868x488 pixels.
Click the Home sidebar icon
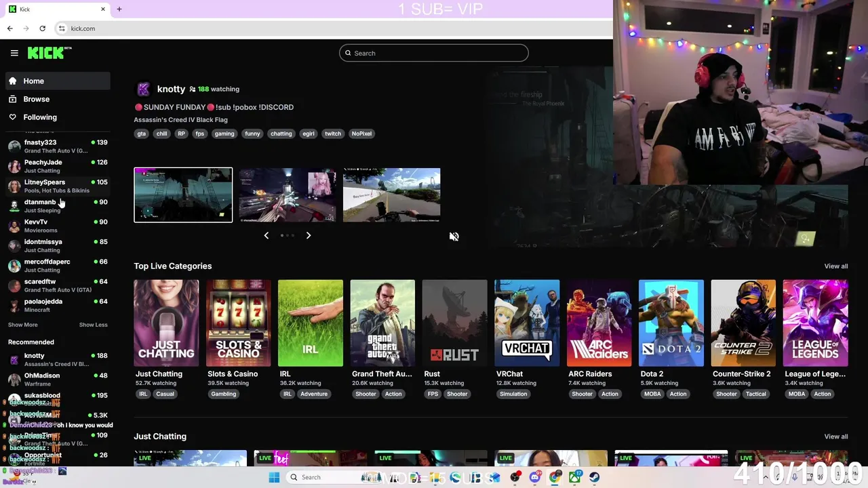(13, 81)
